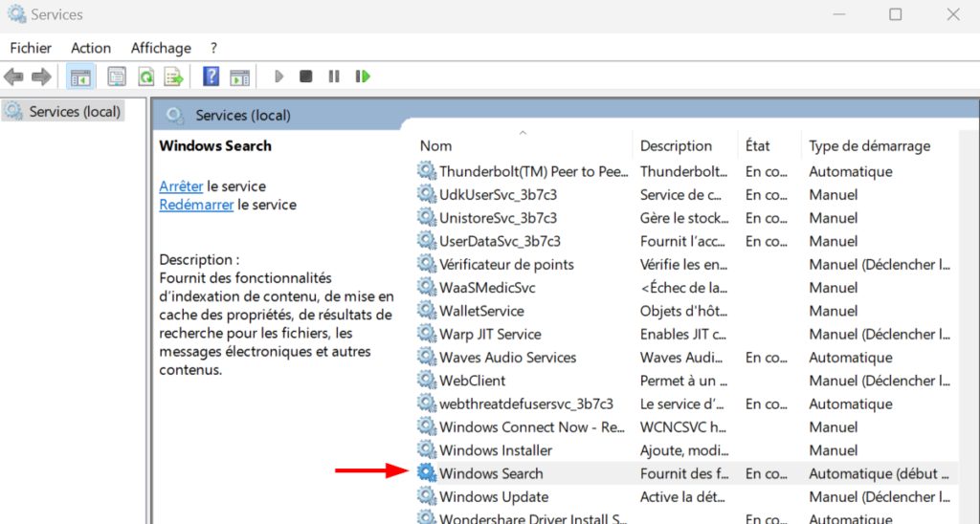Click the gear icon of WebClient
Screen dimensions: 980x524
[427, 380]
